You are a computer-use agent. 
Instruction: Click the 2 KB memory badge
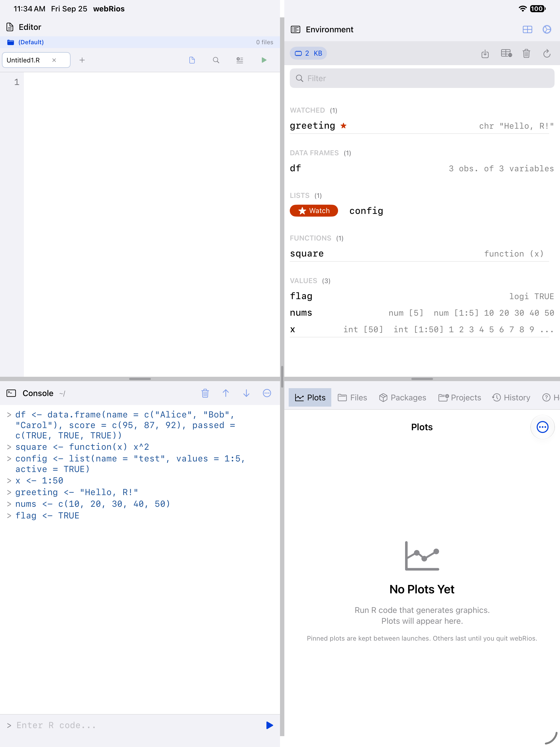[308, 53]
